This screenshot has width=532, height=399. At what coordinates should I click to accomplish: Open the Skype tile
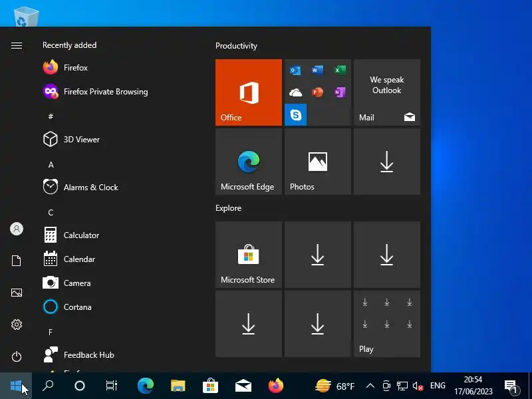point(295,114)
